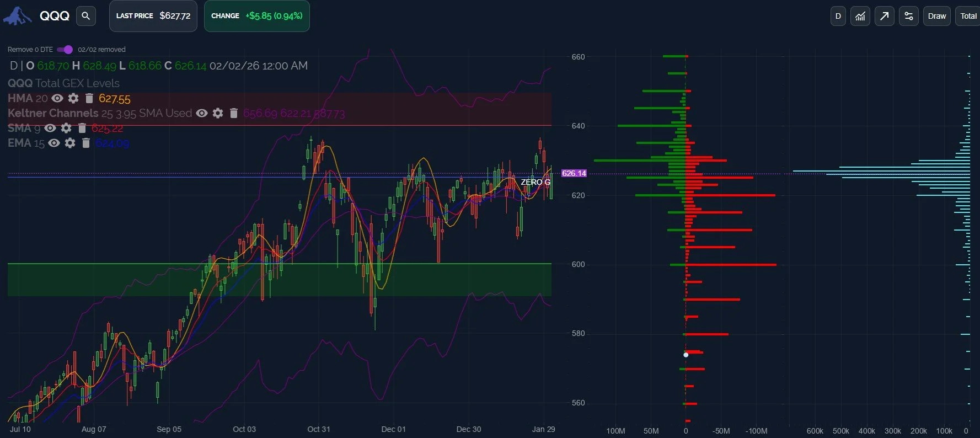Delete the SMA 9 indicator
Image resolution: width=980 pixels, height=438 pixels.
click(x=82, y=128)
